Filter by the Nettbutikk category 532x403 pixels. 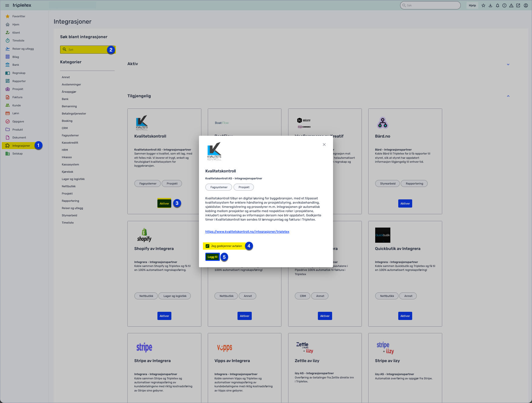[69, 186]
